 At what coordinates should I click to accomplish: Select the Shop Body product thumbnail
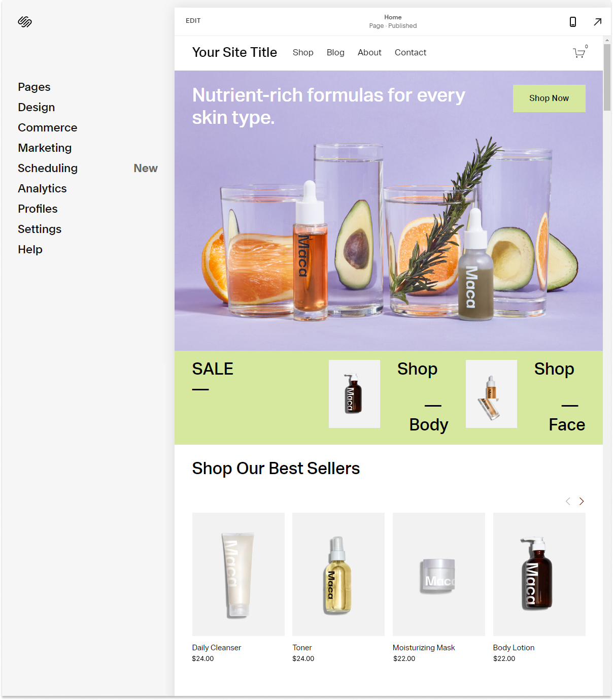click(354, 394)
